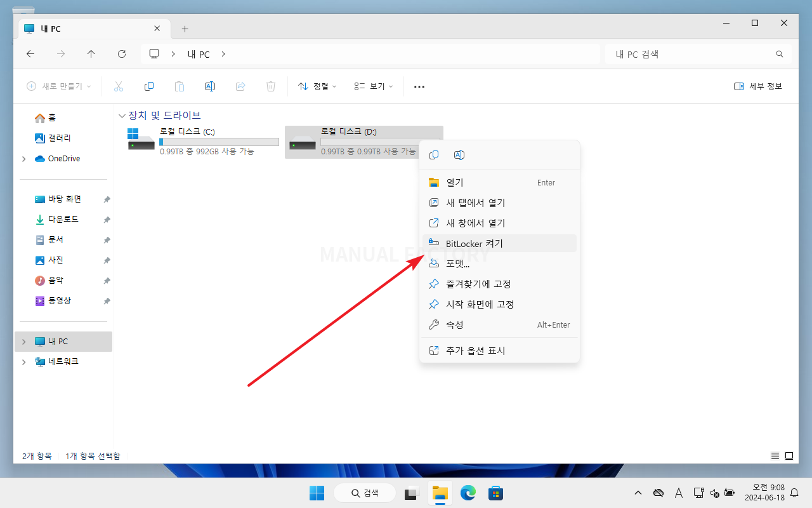
Task: Click the File Explorer taskbar icon
Action: point(440,493)
